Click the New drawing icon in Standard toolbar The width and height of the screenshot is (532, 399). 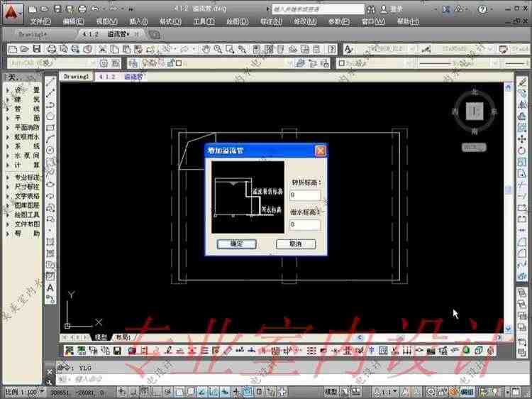13,49
